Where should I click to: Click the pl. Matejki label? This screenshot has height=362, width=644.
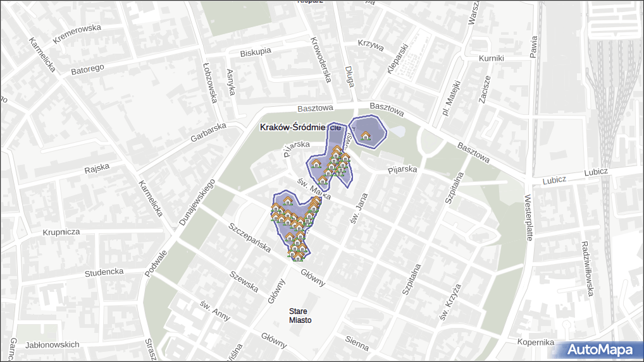click(452, 98)
